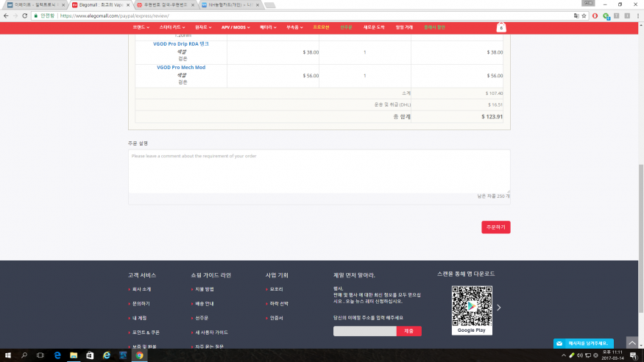Image resolution: width=644 pixels, height=362 pixels.
Task: Expand the 브랜드 dropdown menu
Action: [x=141, y=27]
